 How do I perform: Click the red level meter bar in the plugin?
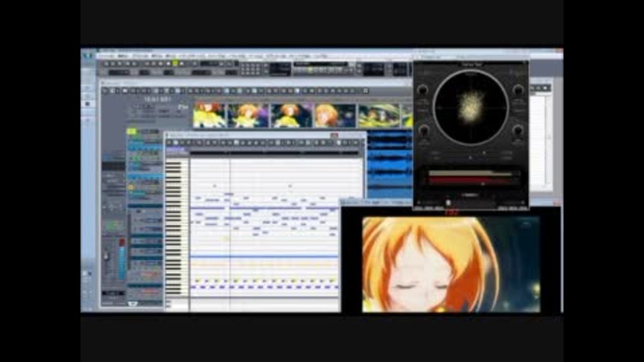[x=470, y=180]
